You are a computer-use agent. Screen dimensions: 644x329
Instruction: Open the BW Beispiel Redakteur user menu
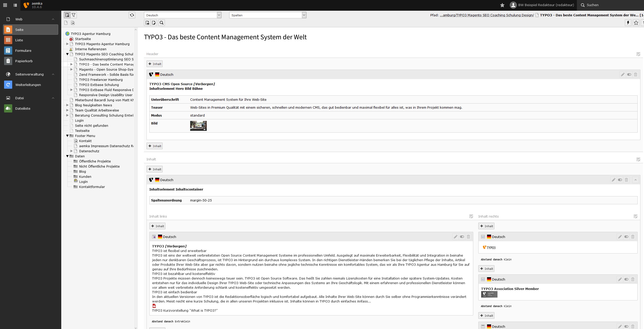click(542, 5)
